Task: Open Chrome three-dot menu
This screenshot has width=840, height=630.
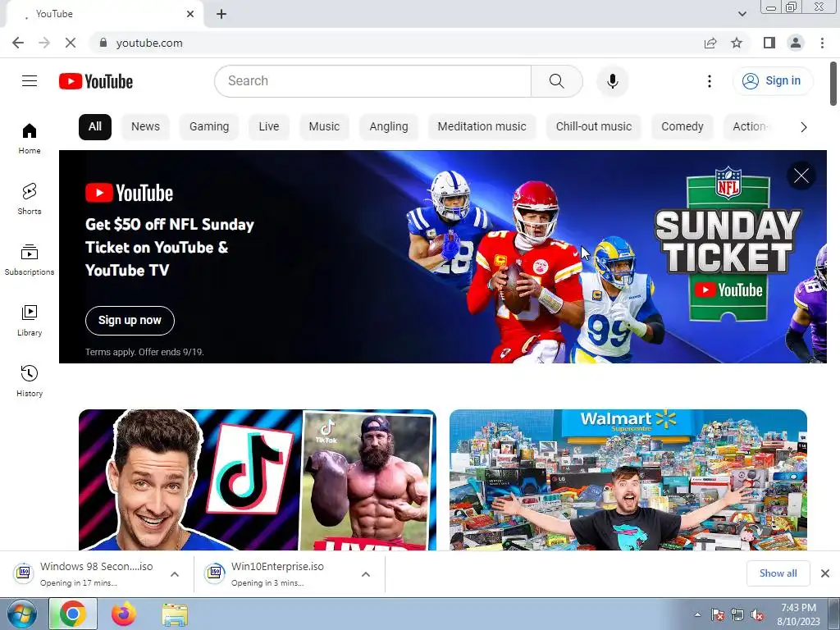Action: [822, 43]
